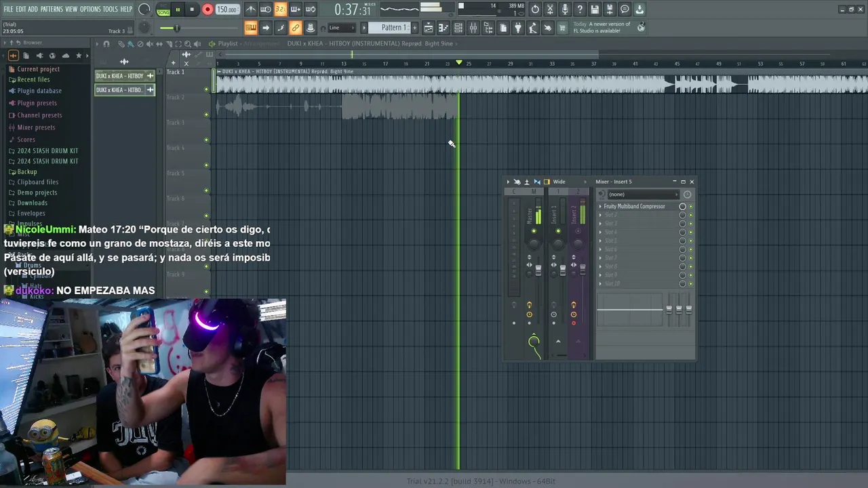
Task: Select the magnet snap icon in playlist toolbar
Action: pos(106,43)
